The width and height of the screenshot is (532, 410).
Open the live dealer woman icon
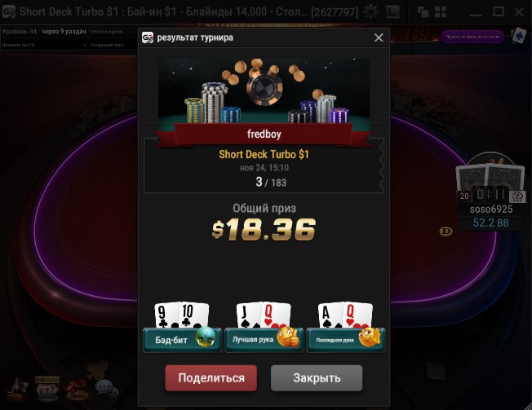[19, 390]
